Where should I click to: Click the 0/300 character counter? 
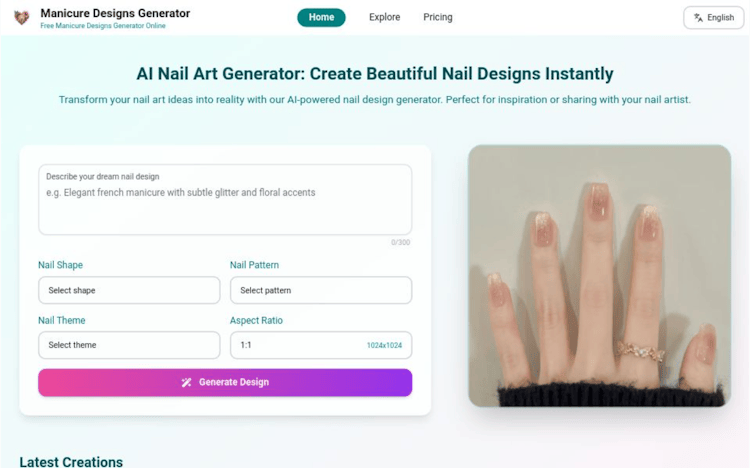400,242
